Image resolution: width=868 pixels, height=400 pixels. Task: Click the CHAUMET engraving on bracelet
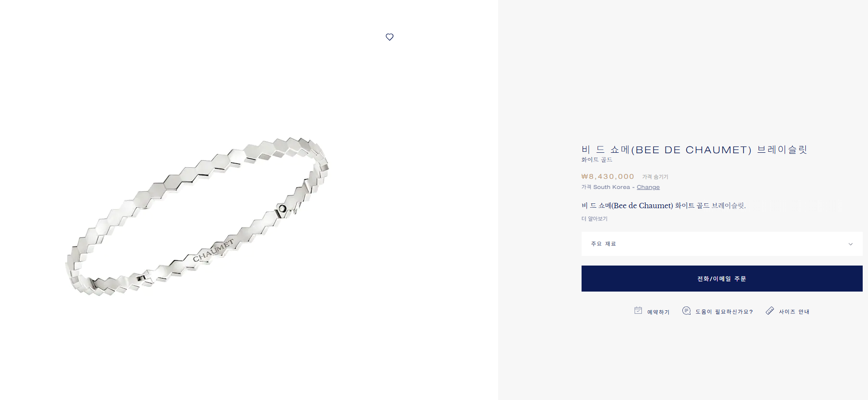click(213, 250)
